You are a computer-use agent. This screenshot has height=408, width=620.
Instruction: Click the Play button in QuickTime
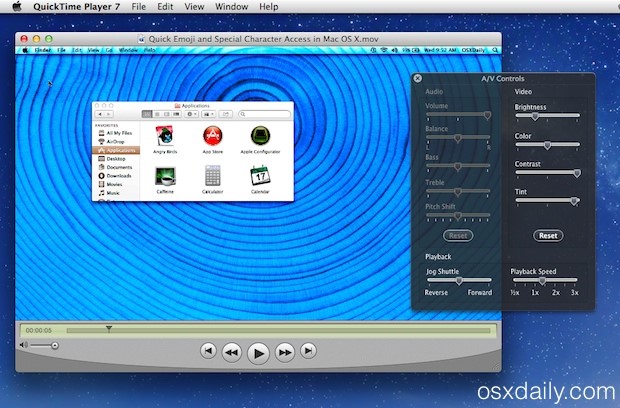258,353
